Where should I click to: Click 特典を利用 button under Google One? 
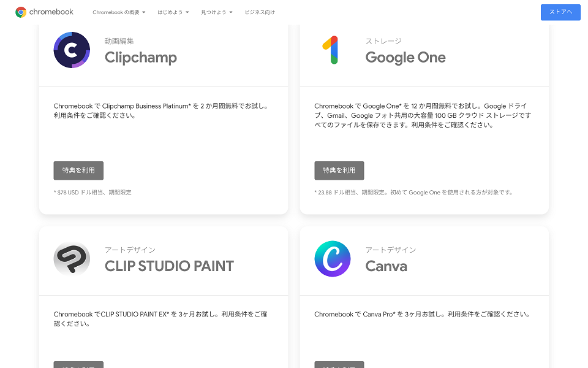tap(339, 171)
